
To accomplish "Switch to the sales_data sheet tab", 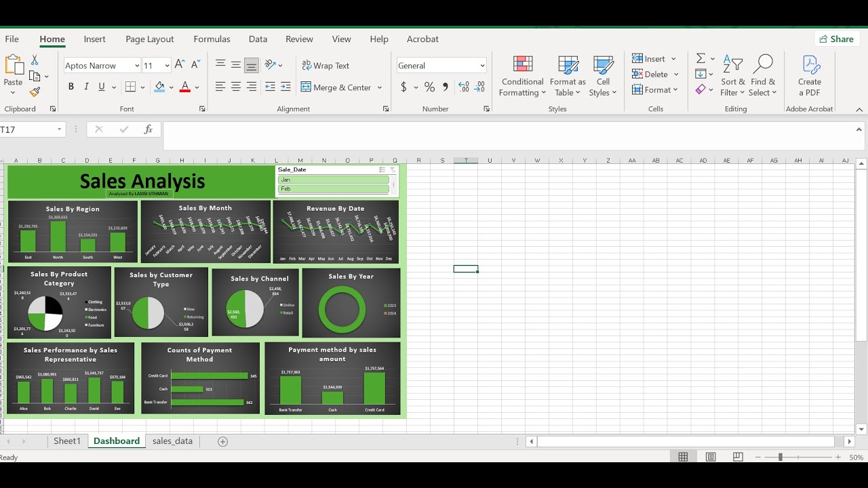I will pos(172,441).
